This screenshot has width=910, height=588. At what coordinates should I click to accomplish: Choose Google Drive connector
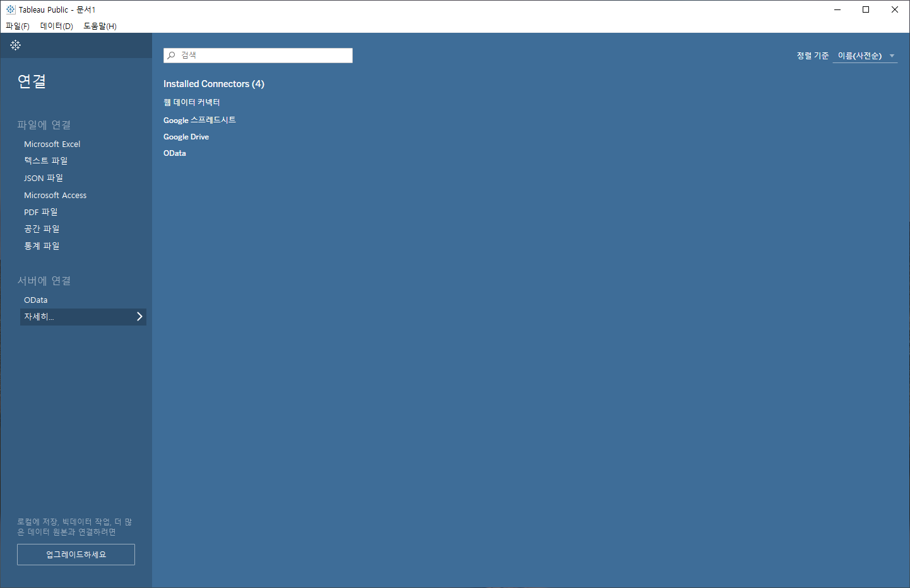pos(186,137)
